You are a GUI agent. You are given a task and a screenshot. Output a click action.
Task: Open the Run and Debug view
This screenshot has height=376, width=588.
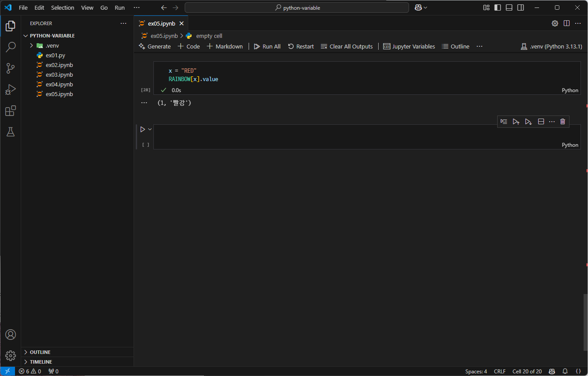coord(11,89)
